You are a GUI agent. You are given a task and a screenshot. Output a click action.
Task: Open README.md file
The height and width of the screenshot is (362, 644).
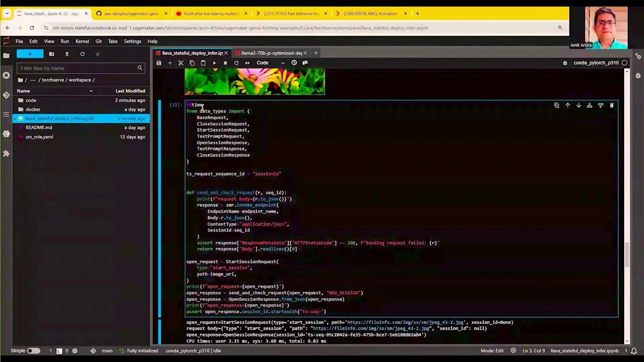pyautogui.click(x=39, y=128)
